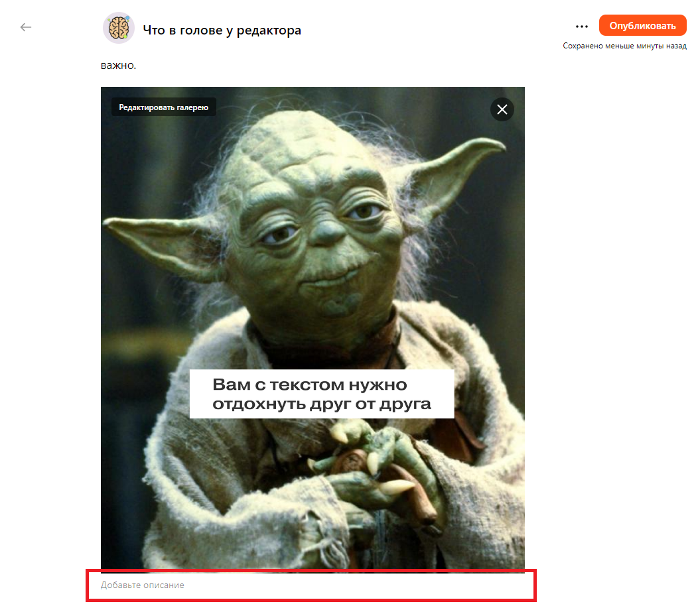Click the Сохранено меньше минуты назад status
The height and width of the screenshot is (606, 700).
click(x=624, y=46)
